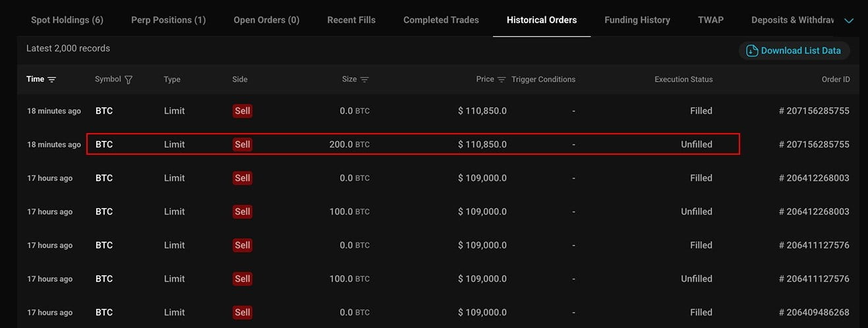Click the Time column sort icon
This screenshot has height=328, width=868.
coord(52,80)
